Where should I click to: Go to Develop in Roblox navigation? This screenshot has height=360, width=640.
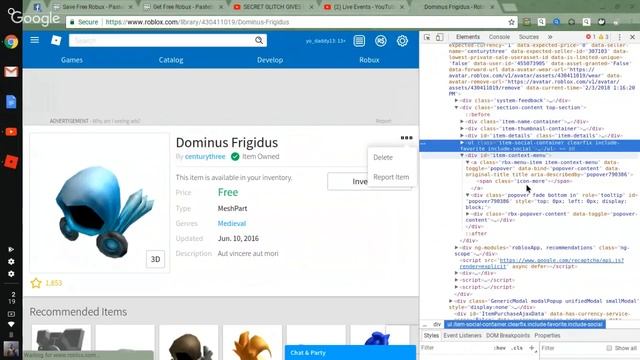point(270,60)
